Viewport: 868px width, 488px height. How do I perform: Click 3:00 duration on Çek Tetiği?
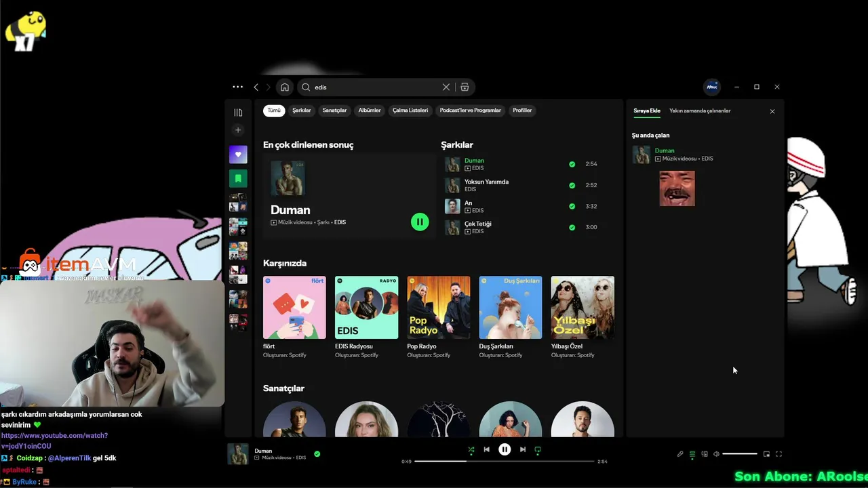(x=591, y=227)
